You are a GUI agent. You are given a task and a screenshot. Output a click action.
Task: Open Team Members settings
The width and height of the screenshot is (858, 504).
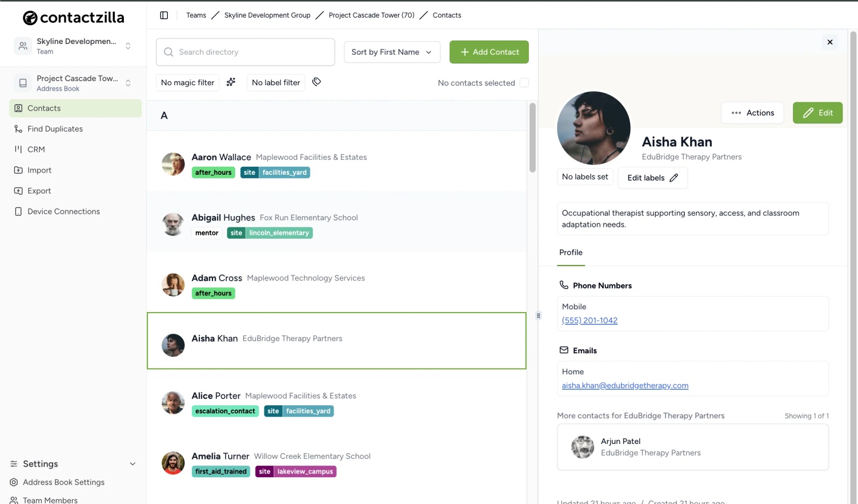pyautogui.click(x=44, y=500)
